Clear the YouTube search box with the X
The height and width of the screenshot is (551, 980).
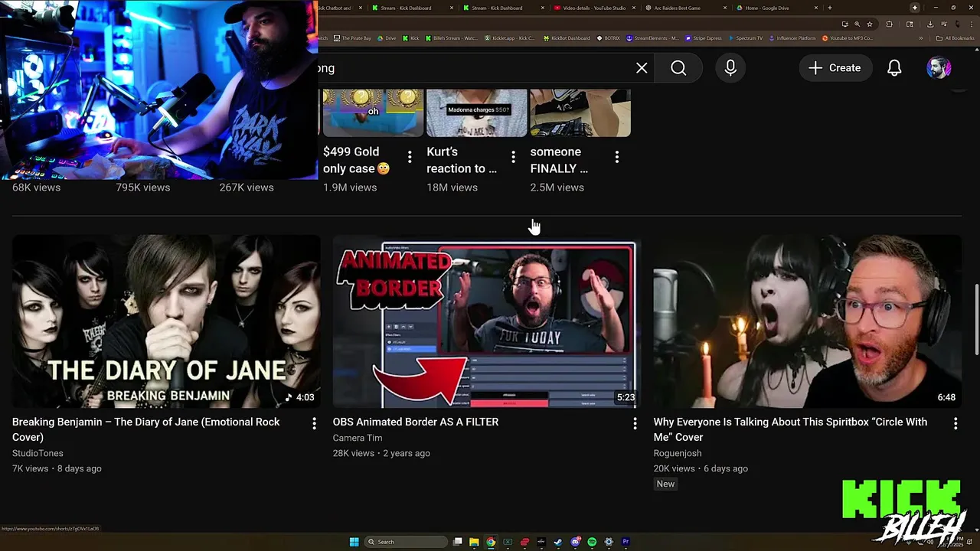pyautogui.click(x=642, y=68)
